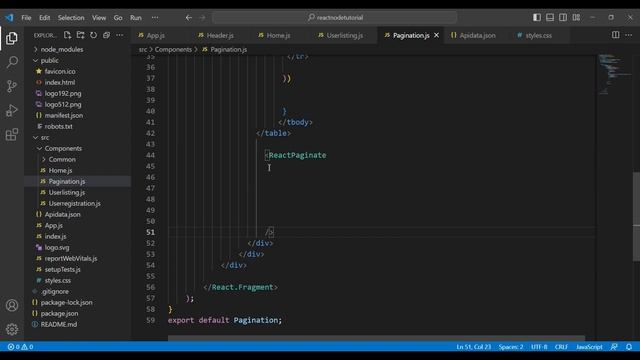This screenshot has width=640, height=360.
Task: Expand the node_modules folder
Action: tap(62, 49)
